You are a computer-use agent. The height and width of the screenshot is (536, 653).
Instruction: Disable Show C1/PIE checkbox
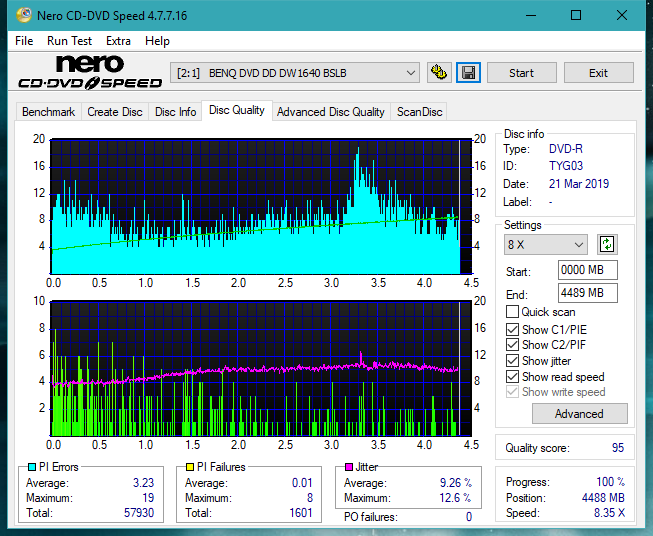tap(512, 329)
